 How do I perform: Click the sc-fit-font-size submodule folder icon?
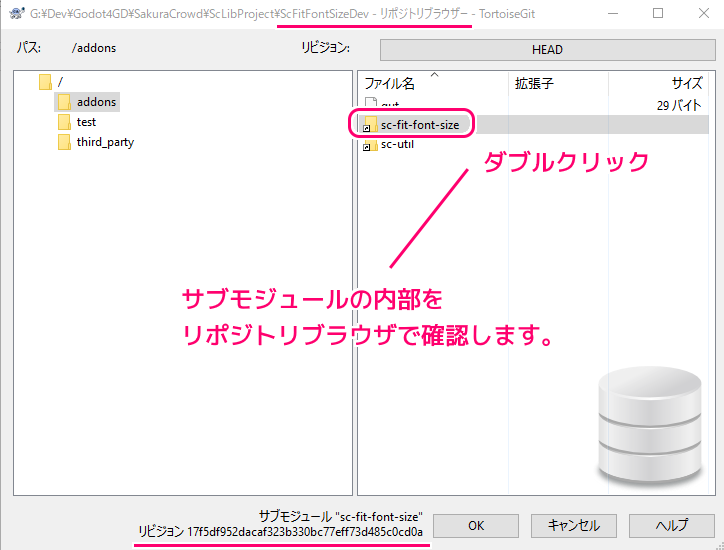click(370, 124)
